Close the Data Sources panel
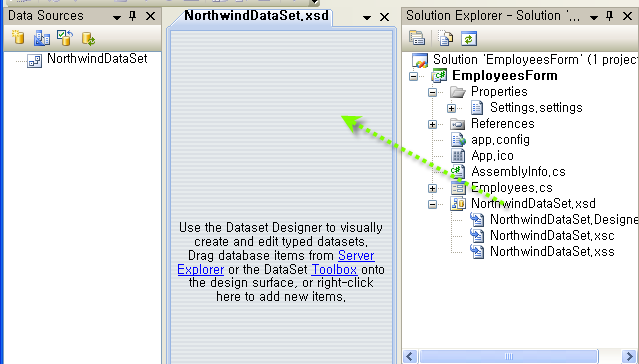This screenshot has width=639, height=364. pyautogui.click(x=150, y=16)
